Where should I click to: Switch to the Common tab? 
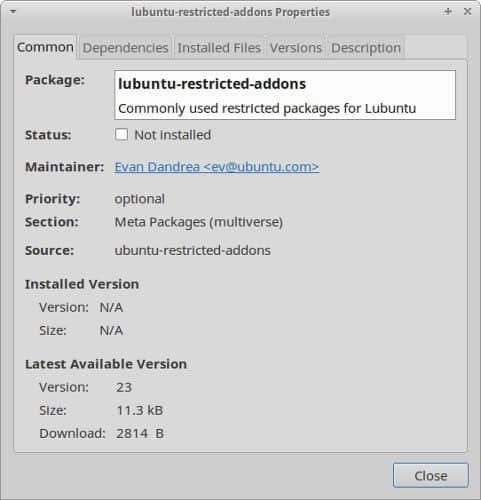(45, 47)
